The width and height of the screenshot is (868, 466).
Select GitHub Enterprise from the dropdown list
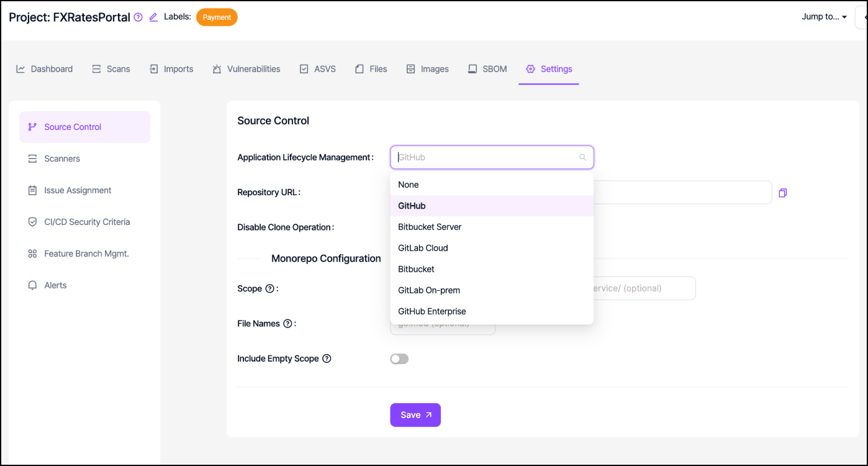[x=432, y=311]
